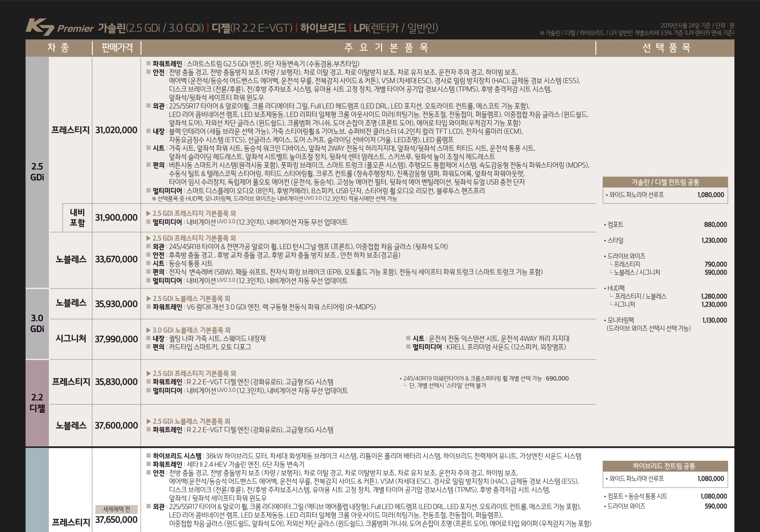Image resolution: width=760 pixels, height=532 pixels.
Task: Click 퀼팅 나파 가죽 시트 내장 line
Action: (206, 338)
